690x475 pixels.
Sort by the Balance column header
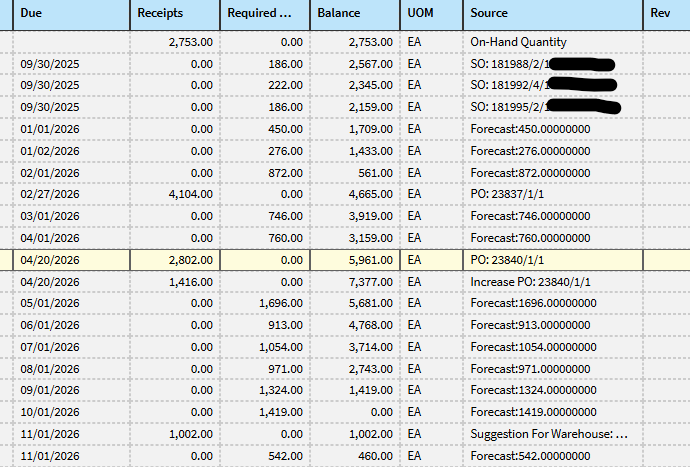click(355, 13)
